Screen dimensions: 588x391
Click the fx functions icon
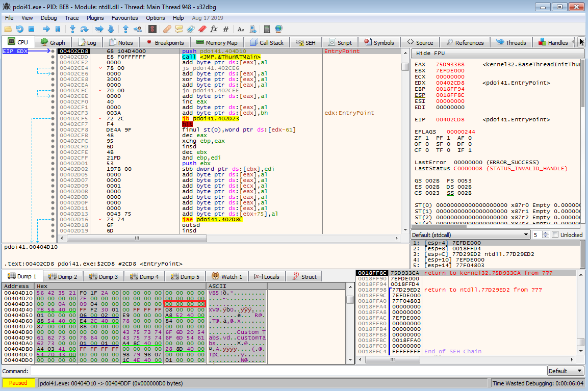(214, 29)
